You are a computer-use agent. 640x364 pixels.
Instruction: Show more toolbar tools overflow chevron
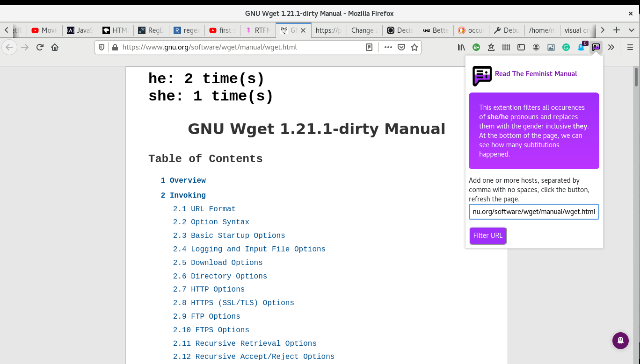[x=611, y=47]
